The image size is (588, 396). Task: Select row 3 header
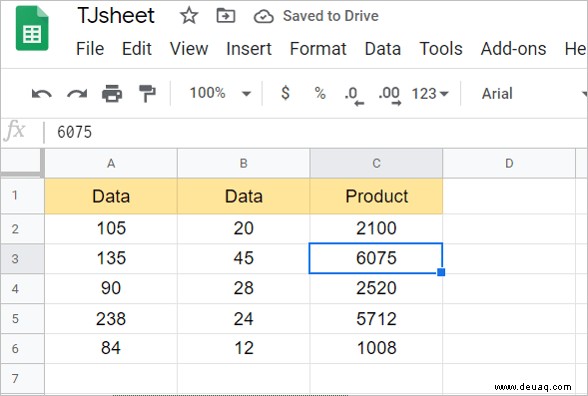coord(22,259)
